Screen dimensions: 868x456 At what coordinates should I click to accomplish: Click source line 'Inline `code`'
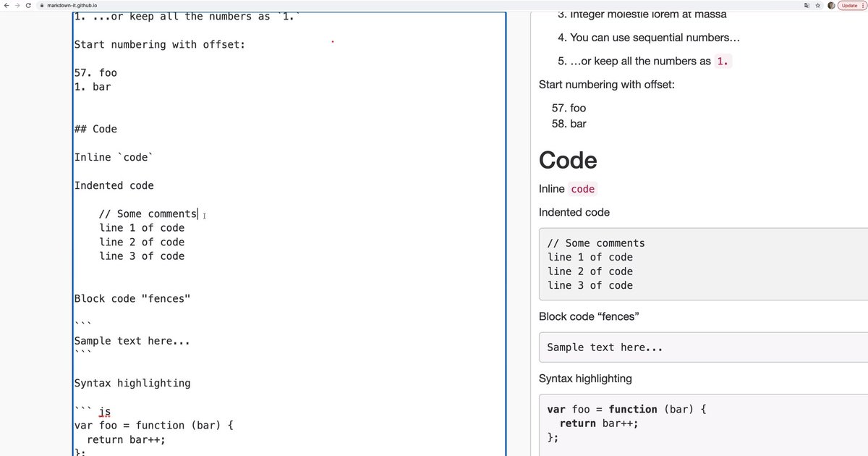click(x=114, y=157)
